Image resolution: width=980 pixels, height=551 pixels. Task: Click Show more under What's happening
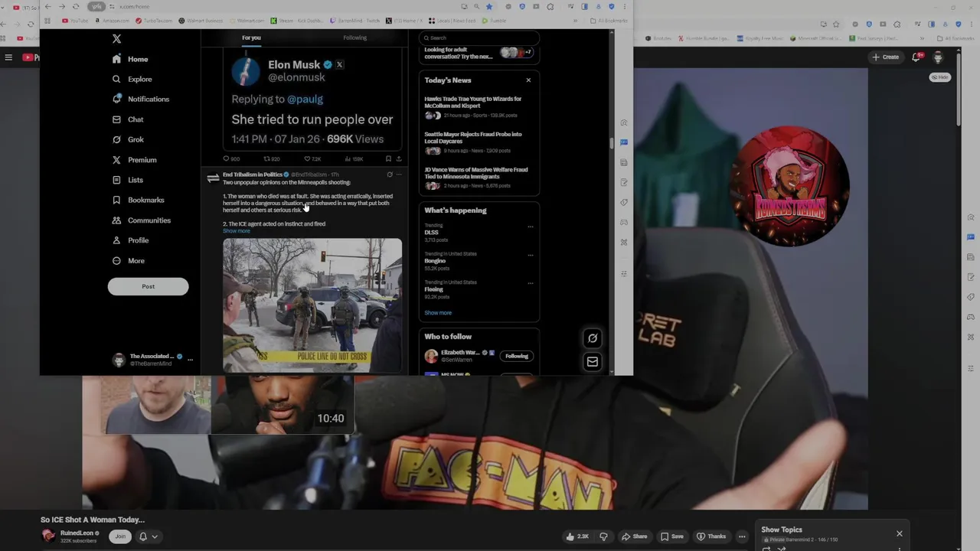pos(438,313)
